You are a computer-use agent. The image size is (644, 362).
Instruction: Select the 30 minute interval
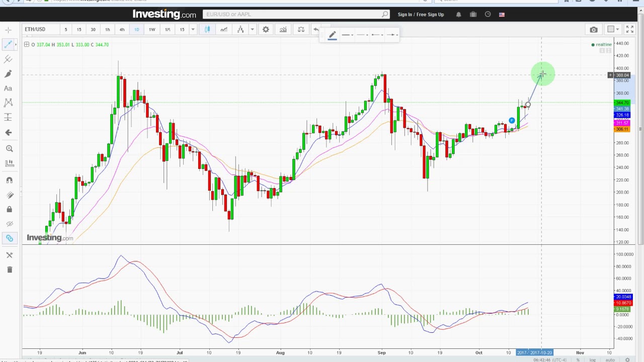coord(93,30)
